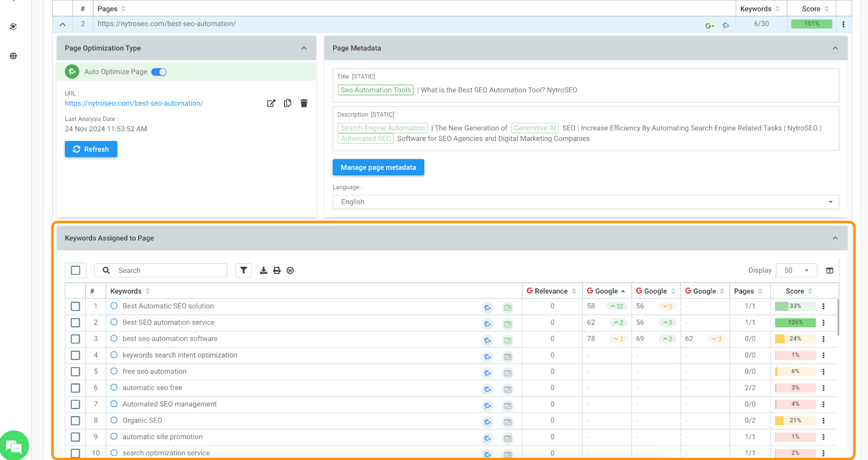Click the green Auto Optimize gear icon
Screen dimensions: 868x460
[x=72, y=72]
